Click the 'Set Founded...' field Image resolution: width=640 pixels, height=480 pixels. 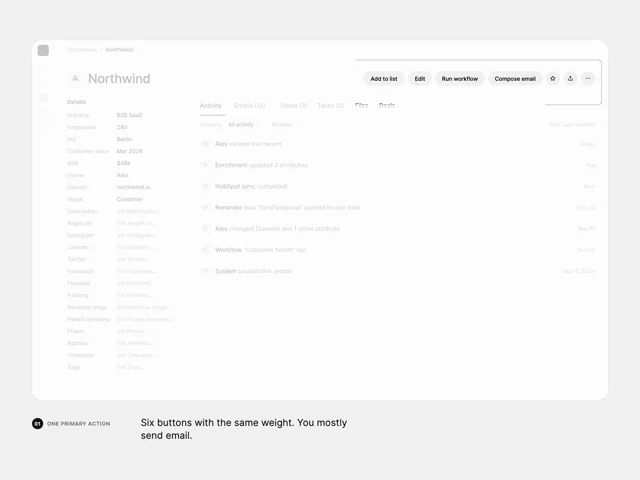click(135, 283)
